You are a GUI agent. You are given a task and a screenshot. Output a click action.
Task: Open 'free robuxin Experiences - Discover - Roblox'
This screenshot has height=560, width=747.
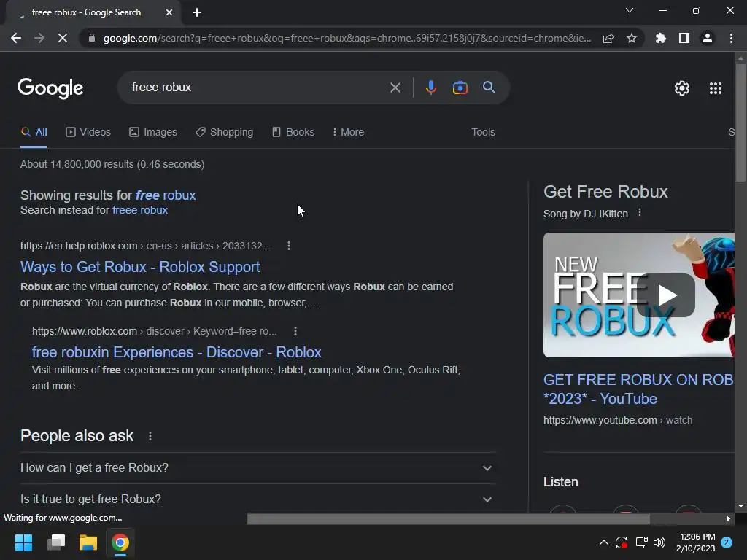(177, 352)
